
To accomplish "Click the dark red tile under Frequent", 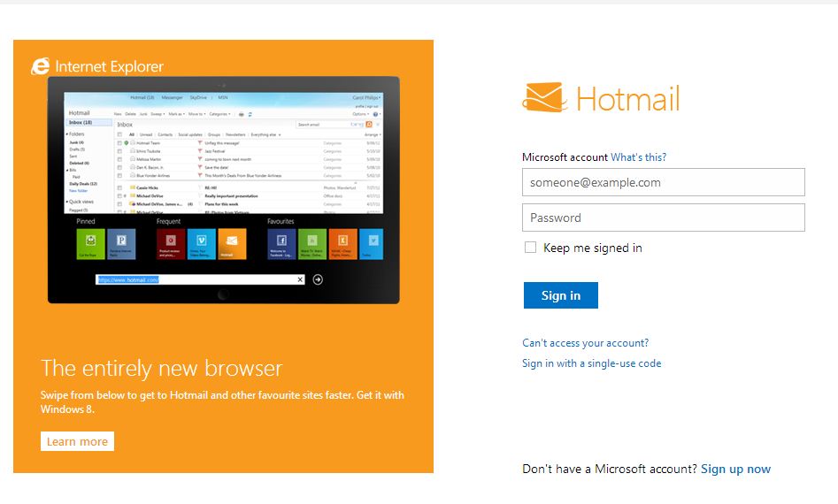I will (x=171, y=244).
